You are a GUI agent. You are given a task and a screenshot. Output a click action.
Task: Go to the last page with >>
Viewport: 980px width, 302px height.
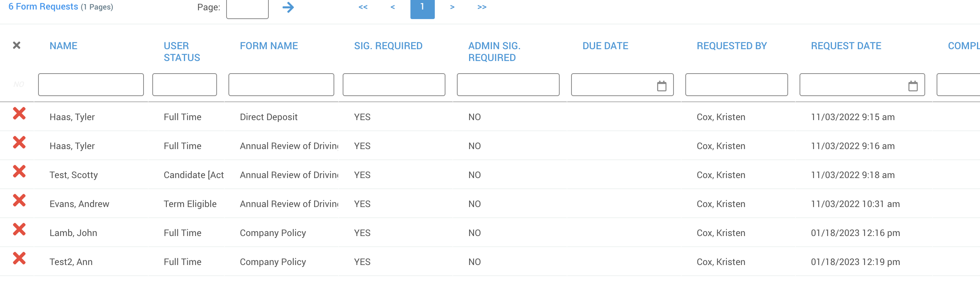coord(482,7)
